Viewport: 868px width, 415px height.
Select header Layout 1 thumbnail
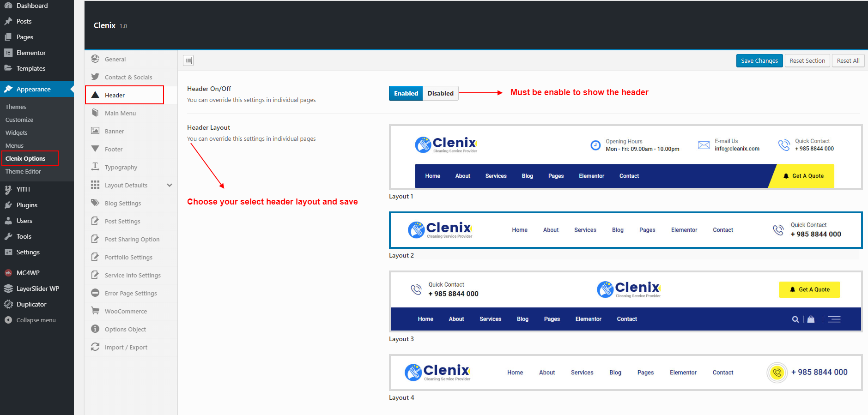pos(625,157)
